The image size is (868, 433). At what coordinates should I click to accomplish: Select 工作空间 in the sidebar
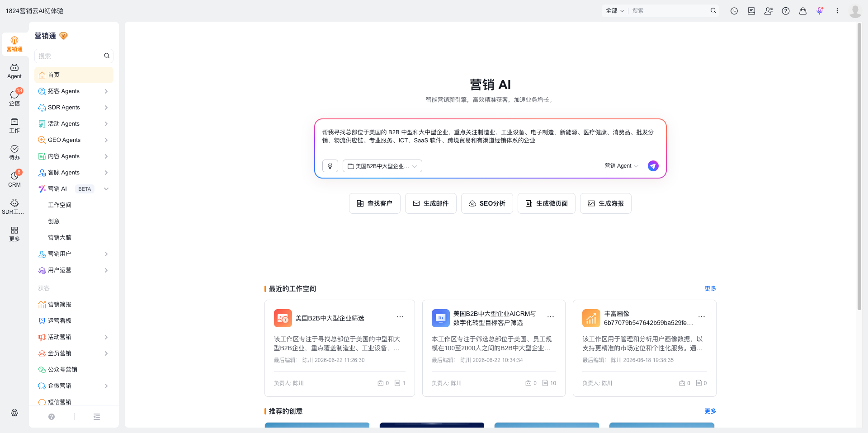60,205
